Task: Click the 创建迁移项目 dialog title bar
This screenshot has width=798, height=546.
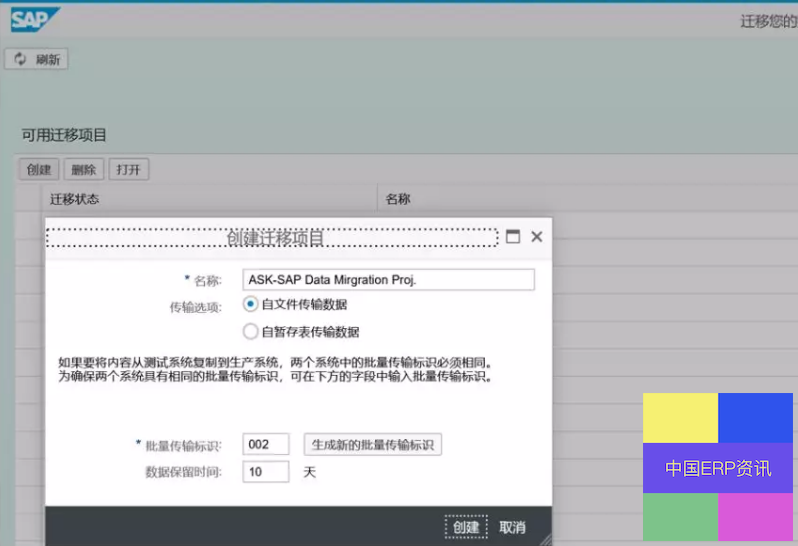Action: pyautogui.click(x=272, y=238)
